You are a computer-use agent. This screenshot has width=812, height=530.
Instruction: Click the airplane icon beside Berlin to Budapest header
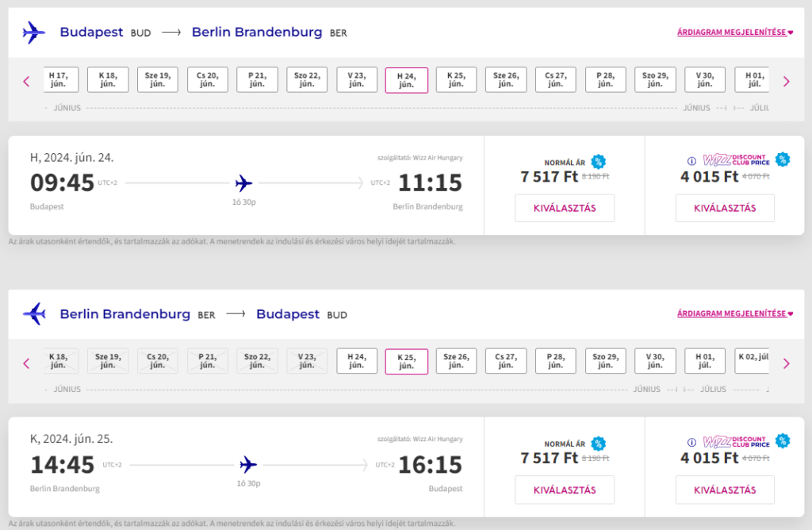pyautogui.click(x=33, y=314)
